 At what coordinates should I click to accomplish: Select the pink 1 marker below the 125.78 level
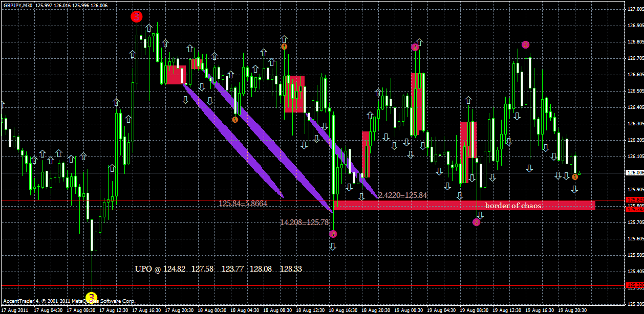click(333, 234)
